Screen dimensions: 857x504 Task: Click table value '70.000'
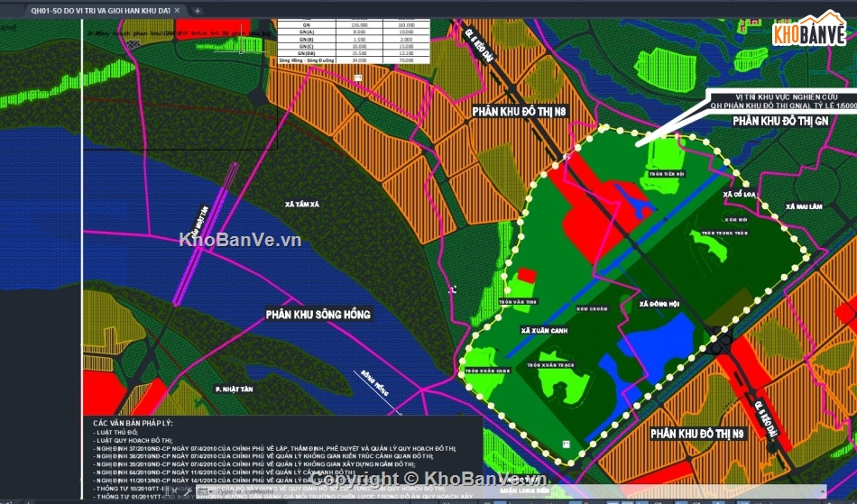[x=406, y=60]
